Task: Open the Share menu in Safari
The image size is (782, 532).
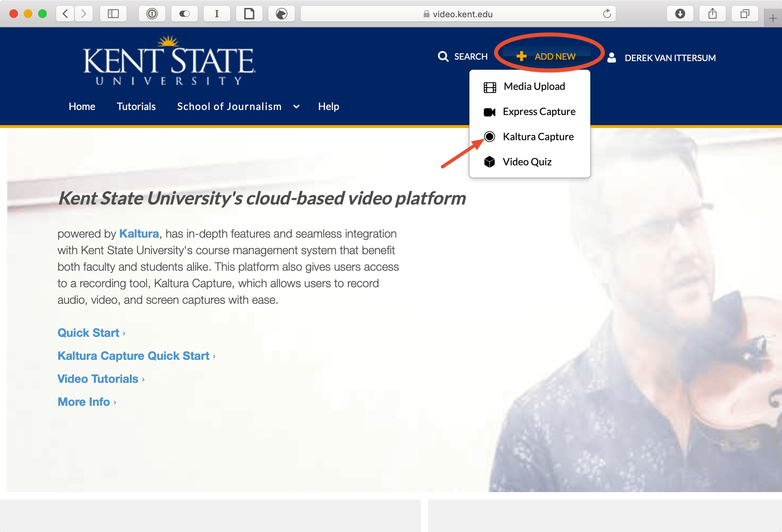Action: coord(713,14)
